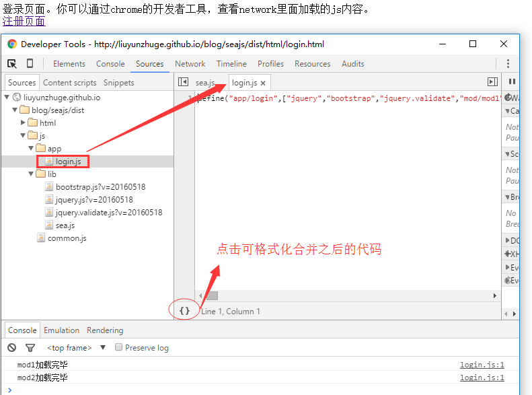Click the Chrome logo in title bar
Viewport: 532px width, 395px height.
click(12, 44)
